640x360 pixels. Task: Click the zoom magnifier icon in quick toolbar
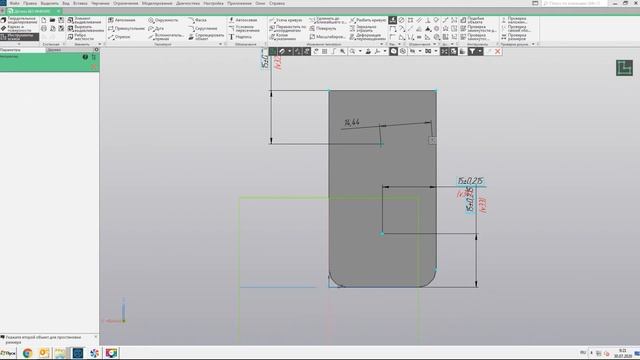click(x=352, y=51)
